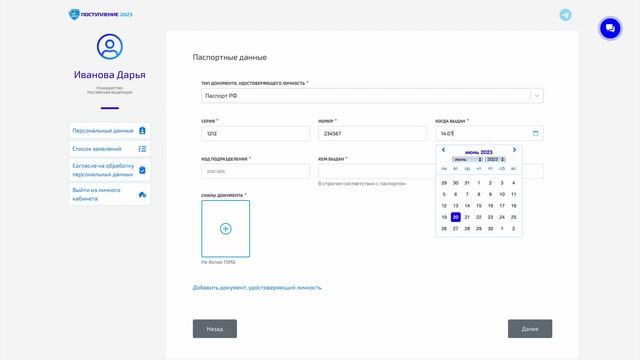The width and height of the screenshot is (640, 360).
Task: Select day 12 in the calendar
Action: [444, 206]
